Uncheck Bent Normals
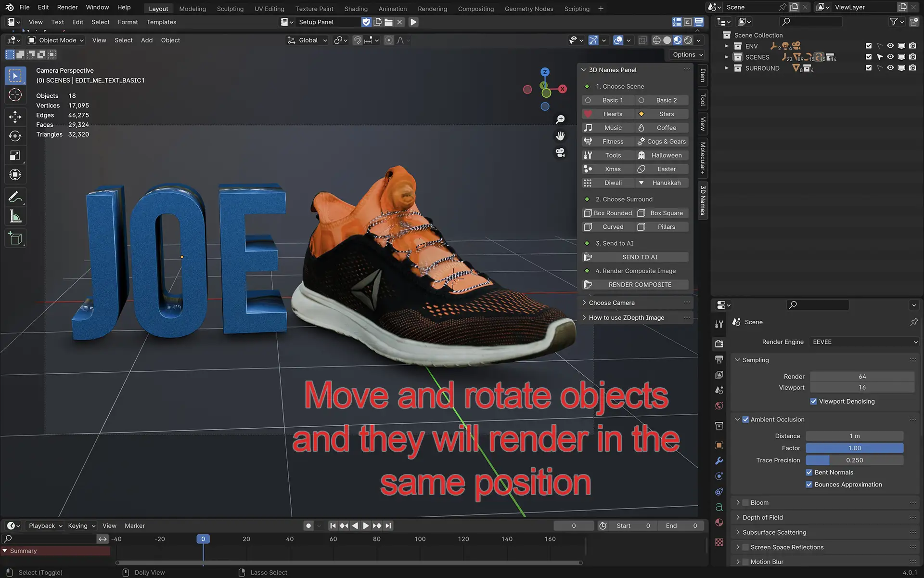The height and width of the screenshot is (578, 924). pyautogui.click(x=809, y=473)
